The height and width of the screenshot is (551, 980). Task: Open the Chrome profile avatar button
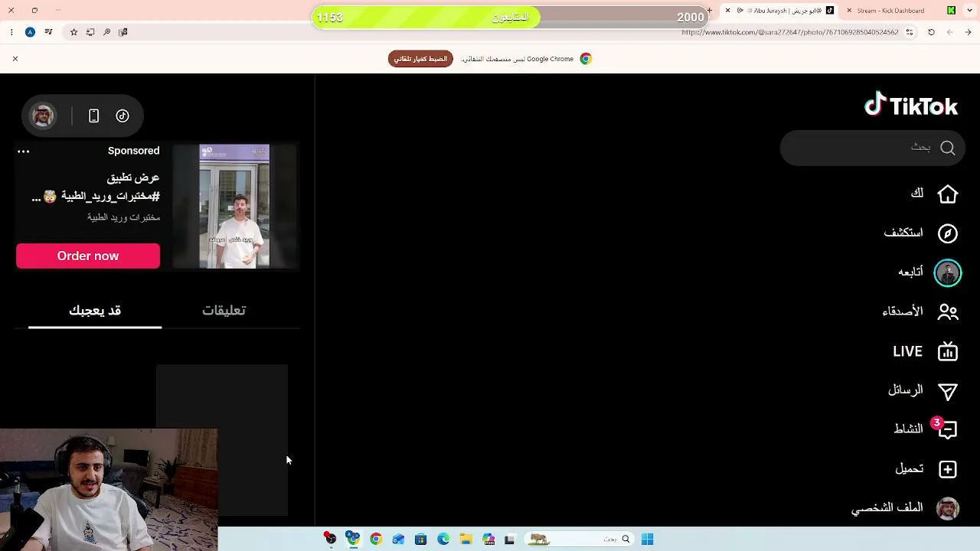point(30,32)
